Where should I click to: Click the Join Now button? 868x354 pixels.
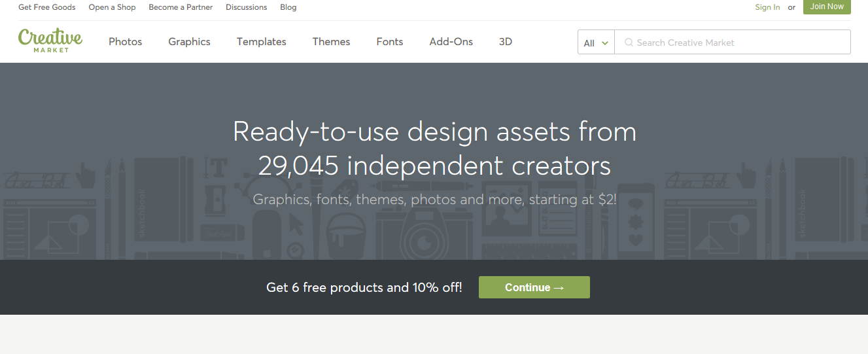click(x=827, y=7)
